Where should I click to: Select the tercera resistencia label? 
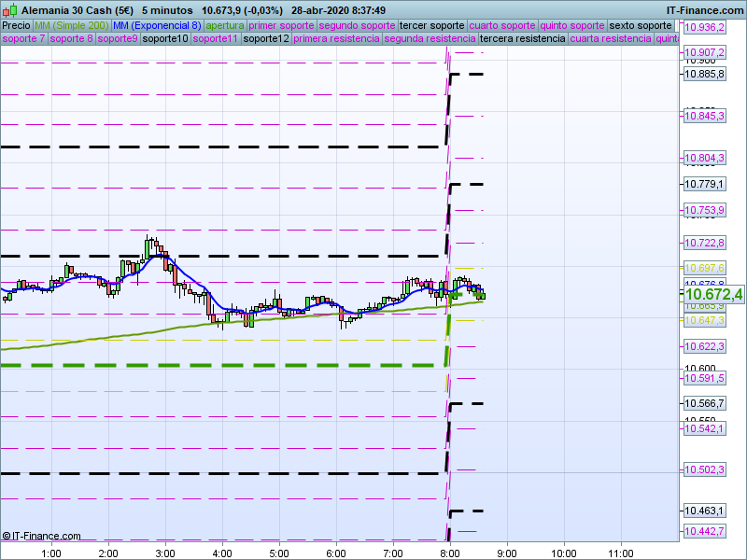(x=521, y=39)
